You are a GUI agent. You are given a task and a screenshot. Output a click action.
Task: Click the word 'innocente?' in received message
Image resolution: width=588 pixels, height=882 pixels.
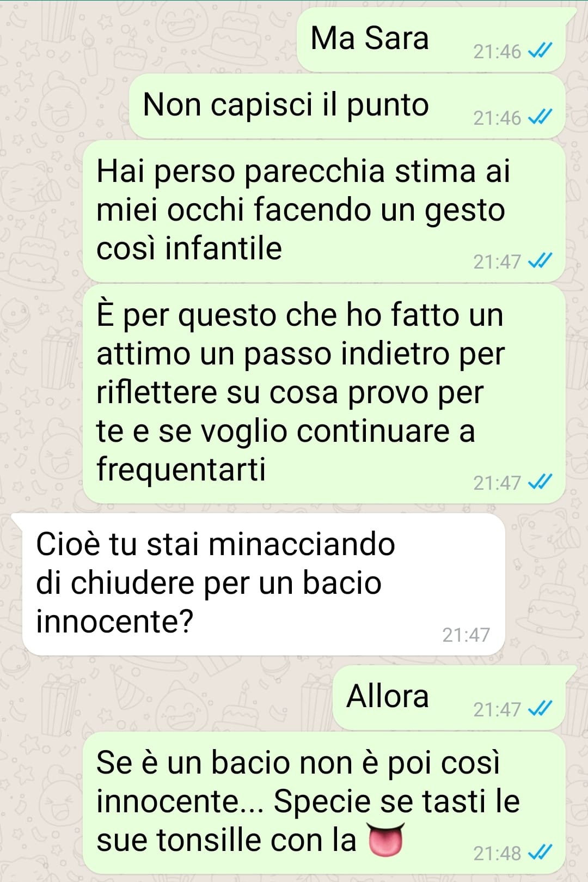pos(115,621)
